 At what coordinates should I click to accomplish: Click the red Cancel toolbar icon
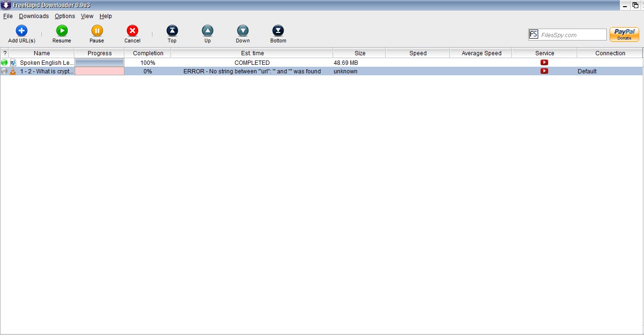coord(133,31)
